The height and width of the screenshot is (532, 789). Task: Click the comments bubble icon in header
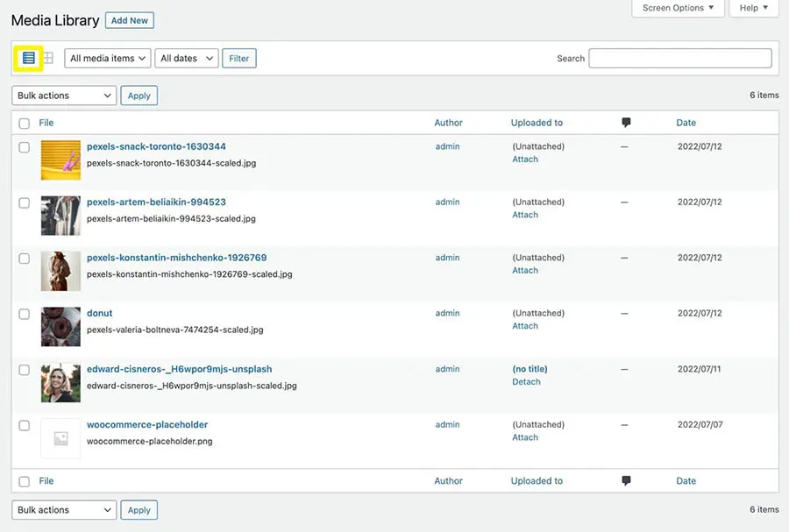(626, 123)
